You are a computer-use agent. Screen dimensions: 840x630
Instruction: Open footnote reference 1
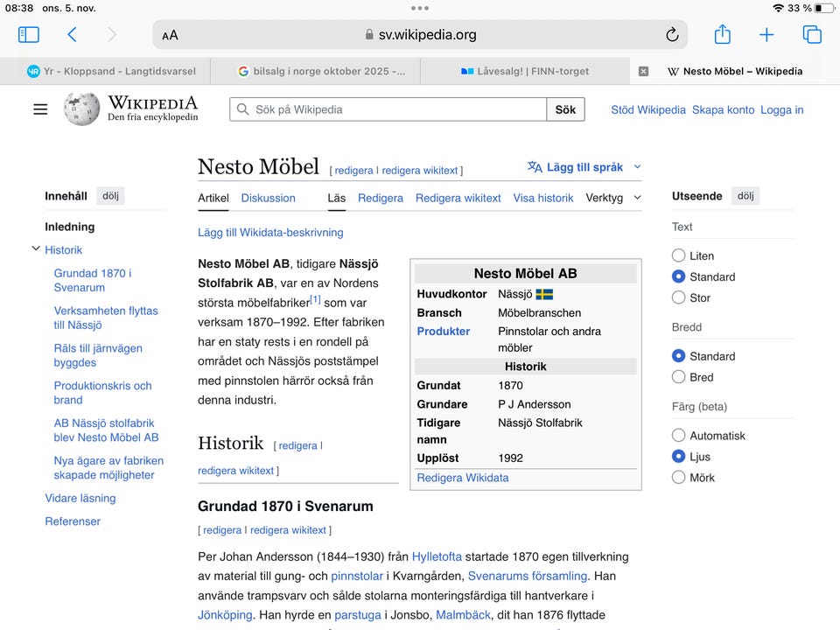coord(316,299)
